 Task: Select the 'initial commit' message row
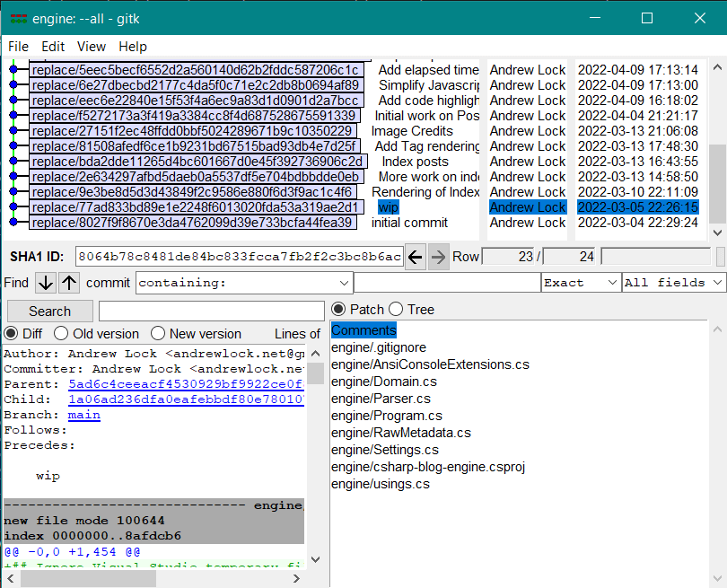coord(409,223)
